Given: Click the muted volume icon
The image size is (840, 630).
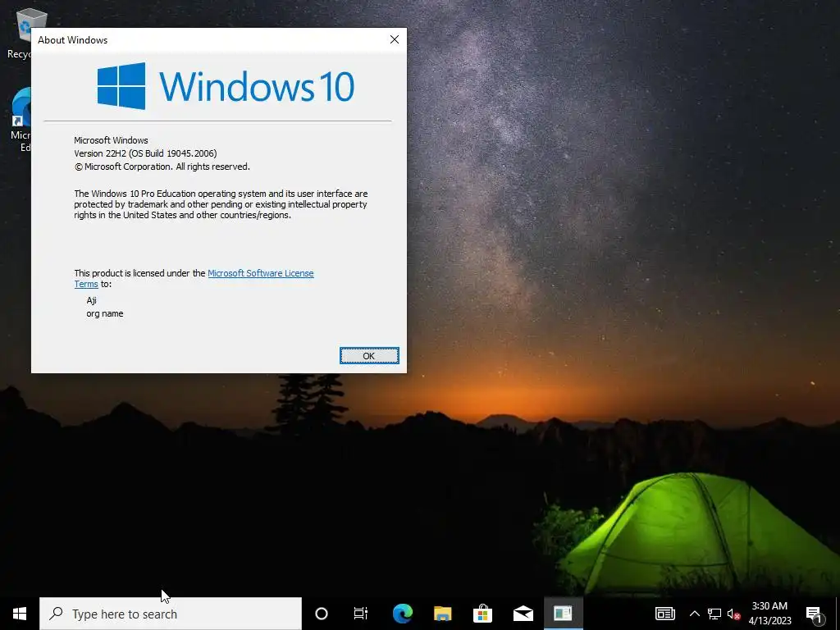Looking at the screenshot, I should point(733,614).
